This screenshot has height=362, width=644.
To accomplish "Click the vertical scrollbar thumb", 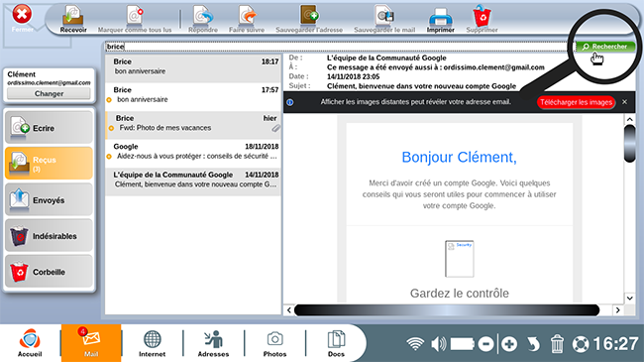I will tap(629, 144).
